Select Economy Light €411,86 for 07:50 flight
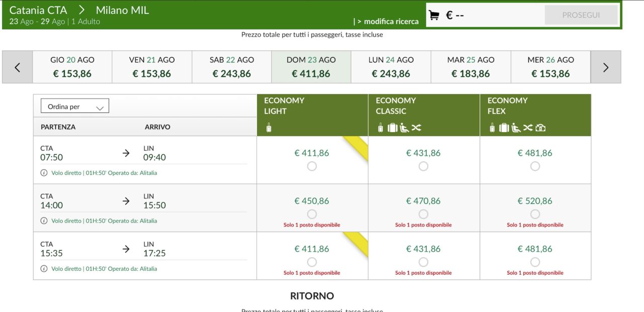The height and width of the screenshot is (312, 644). pos(312,166)
